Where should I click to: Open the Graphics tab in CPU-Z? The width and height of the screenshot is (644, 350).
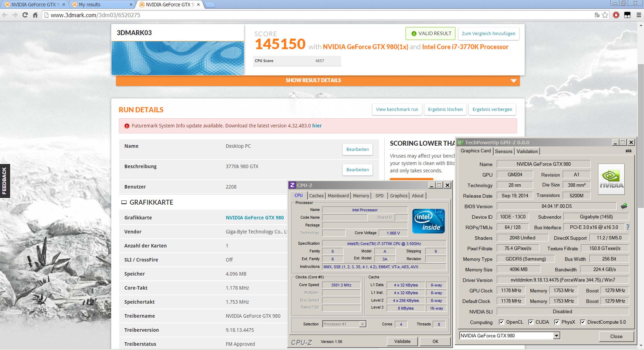(399, 196)
